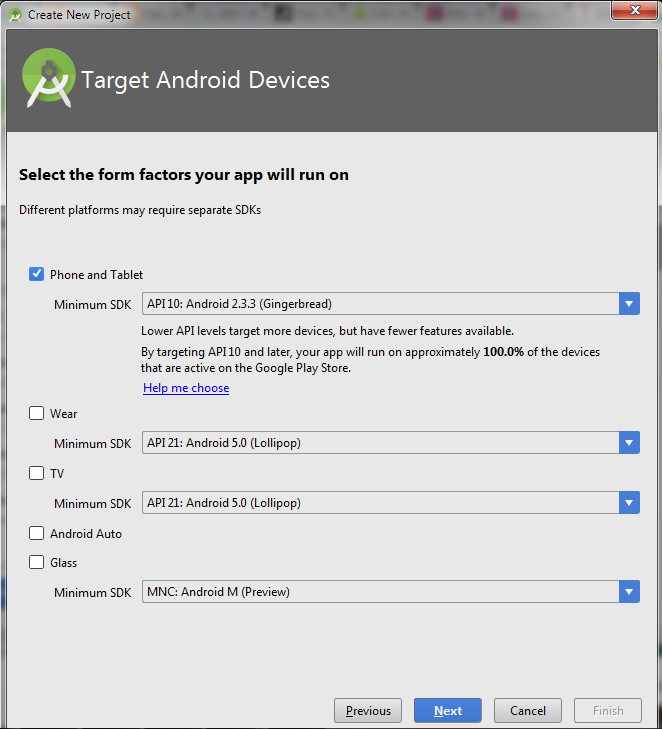Open the TV Minimum SDK combo box
The height and width of the screenshot is (729, 662).
(629, 503)
